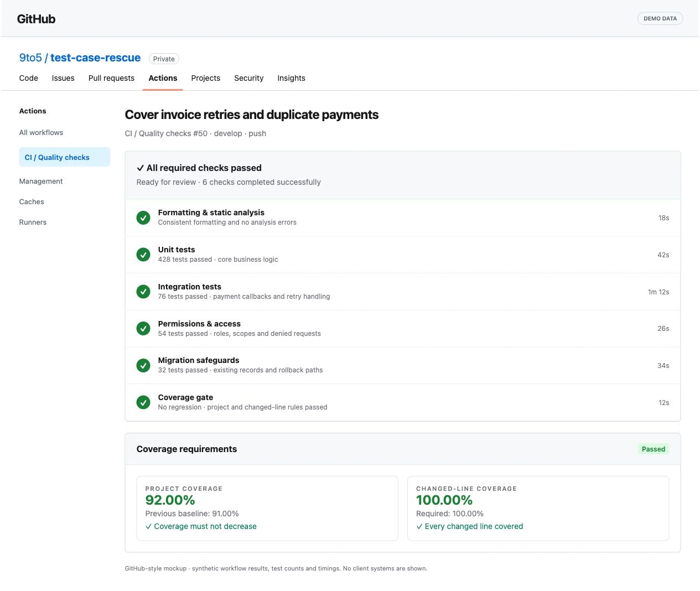This screenshot has width=700, height=591.
Task: Select the CI / Quality checks workflow
Action: point(65,157)
